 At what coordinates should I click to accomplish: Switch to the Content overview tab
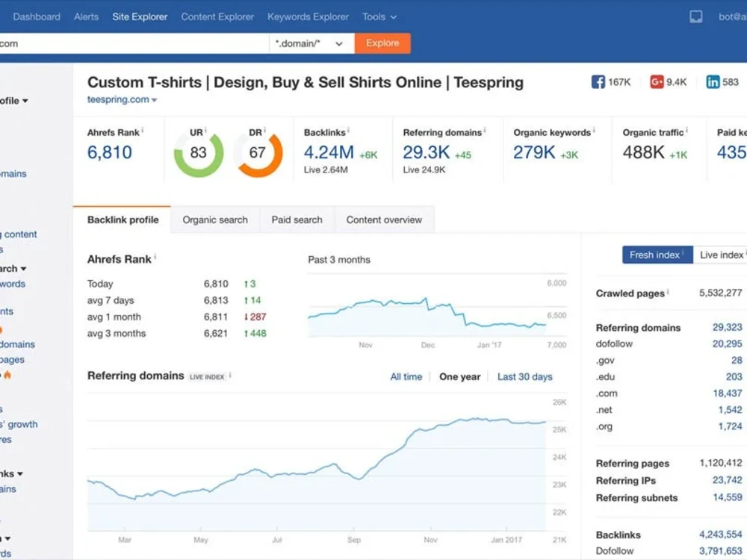384,220
